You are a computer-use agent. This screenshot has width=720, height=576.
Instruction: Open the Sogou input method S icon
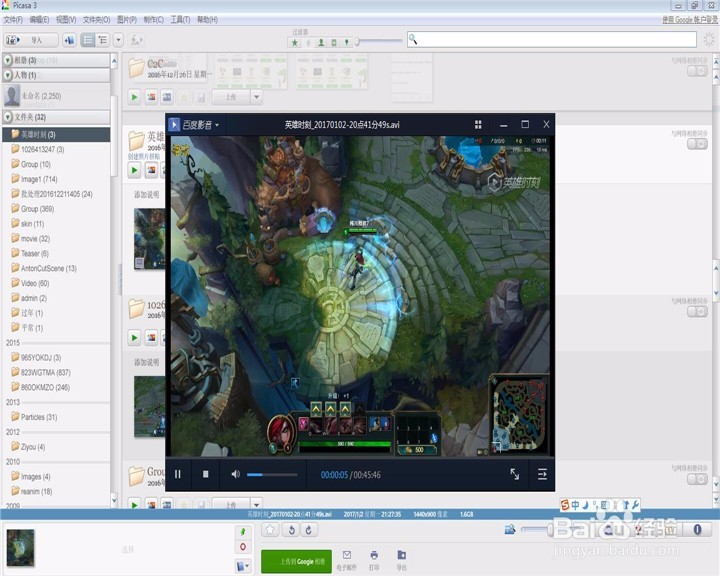565,505
